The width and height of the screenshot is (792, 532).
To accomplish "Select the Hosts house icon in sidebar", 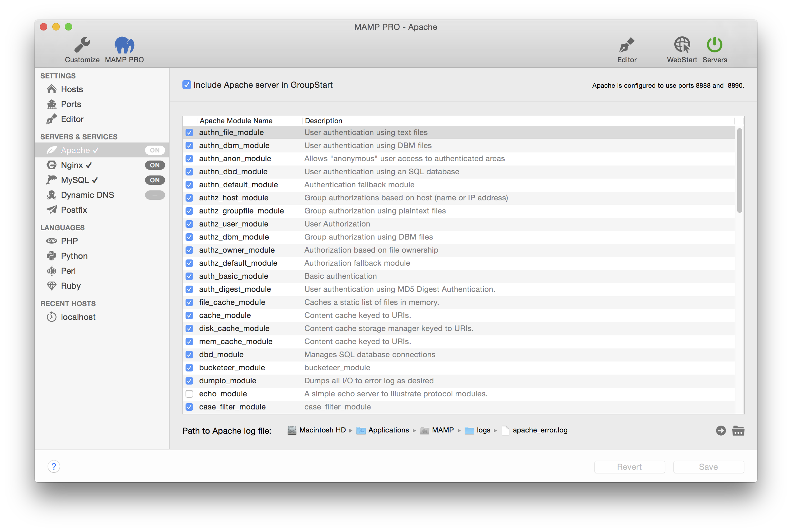I will point(52,89).
